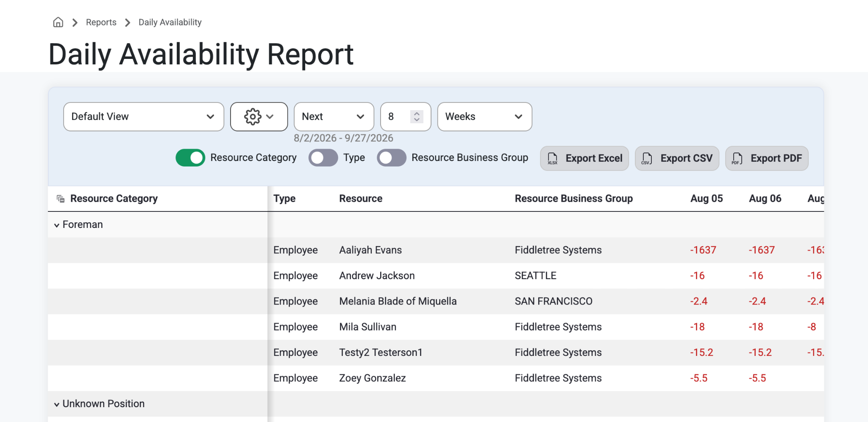Enable the Type grouping switch
The image size is (868, 422).
(x=323, y=158)
